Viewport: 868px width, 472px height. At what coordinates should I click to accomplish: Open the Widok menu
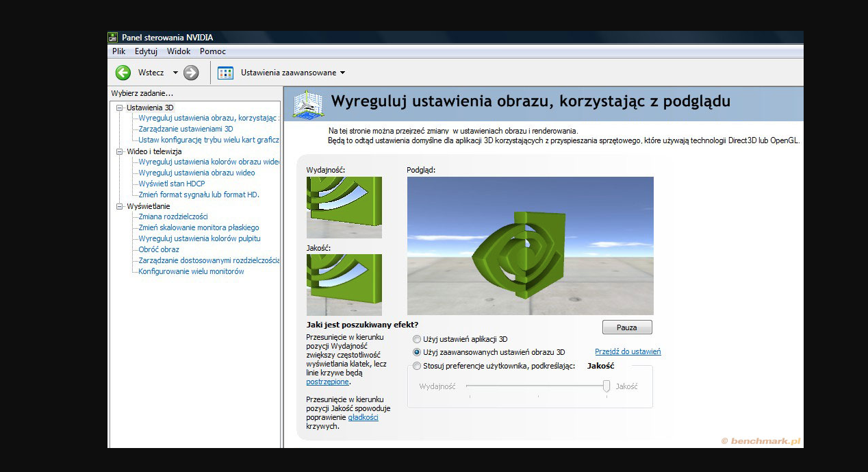tap(179, 51)
